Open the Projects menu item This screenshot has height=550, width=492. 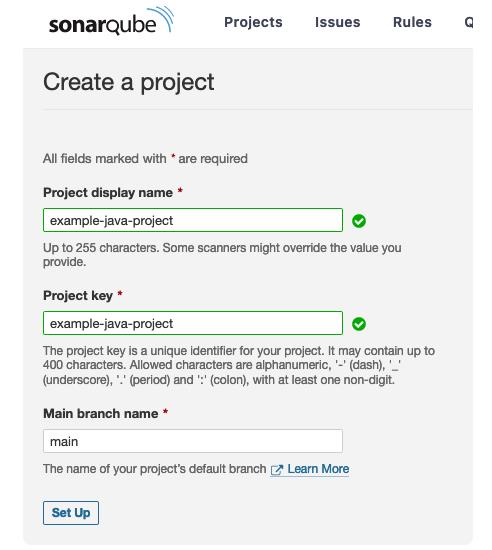tap(253, 22)
